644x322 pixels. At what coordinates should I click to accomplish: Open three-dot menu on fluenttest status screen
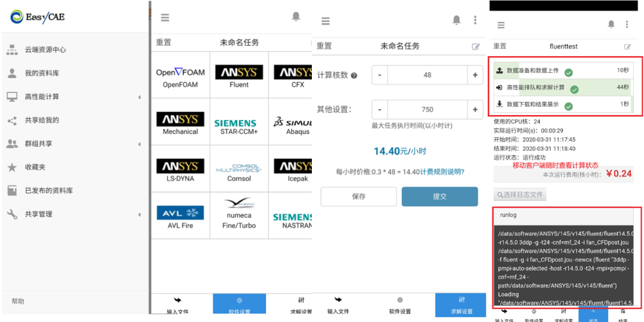(627, 24)
